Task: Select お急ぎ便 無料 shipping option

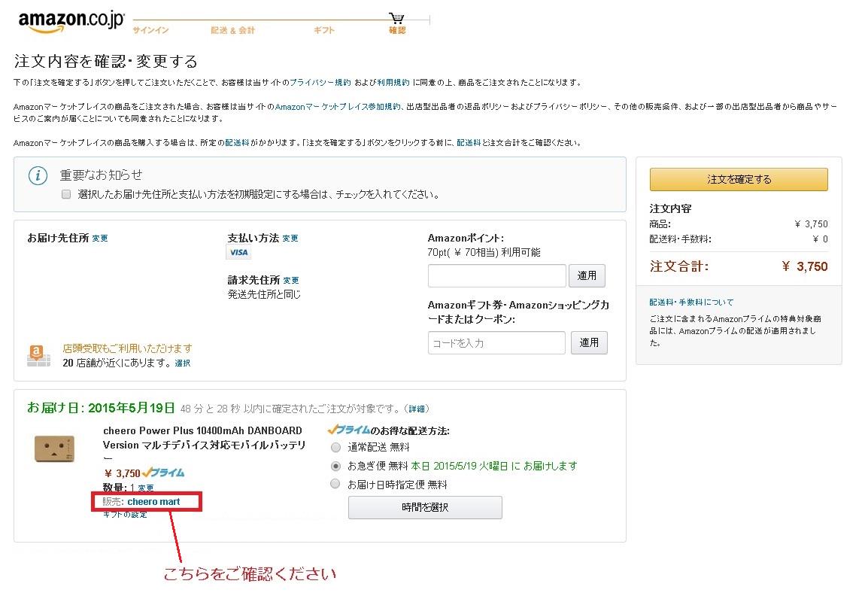Action: coord(335,466)
